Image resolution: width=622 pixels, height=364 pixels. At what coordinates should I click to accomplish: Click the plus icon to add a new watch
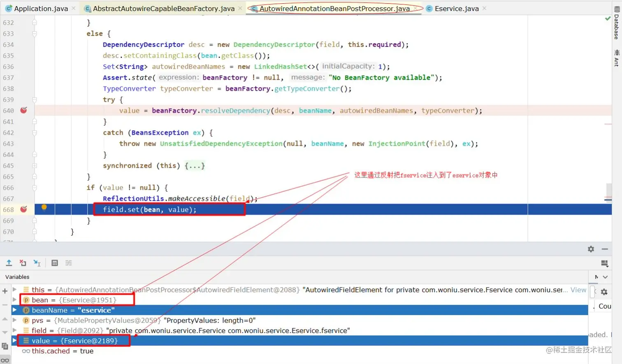[5, 291]
